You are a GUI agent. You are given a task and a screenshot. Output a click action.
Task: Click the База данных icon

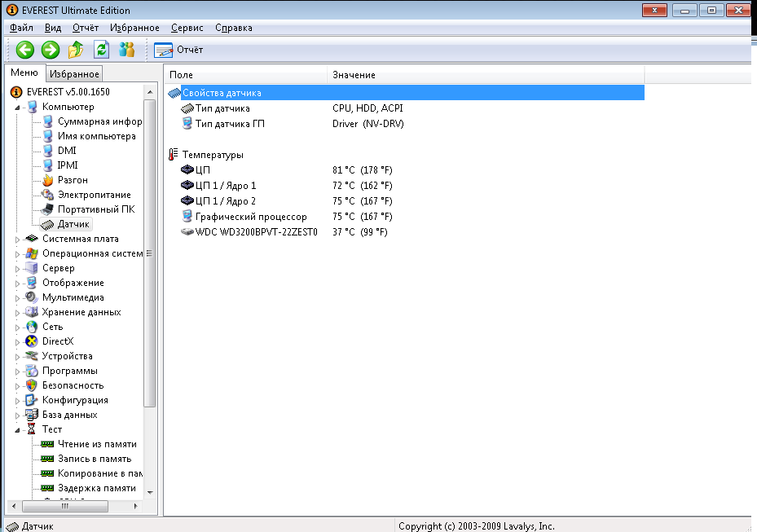tap(32, 415)
